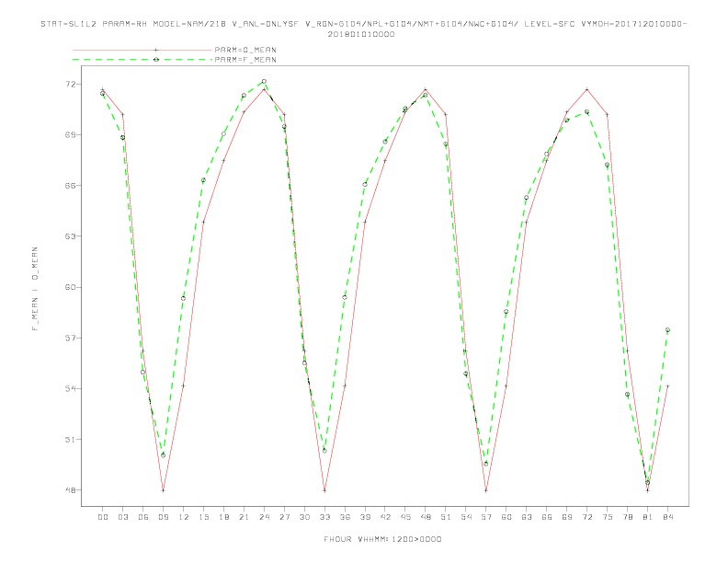Screen dimensions: 728x563
Task: Select the chart title line starting STAT-SL1L2
Action: click(x=363, y=24)
